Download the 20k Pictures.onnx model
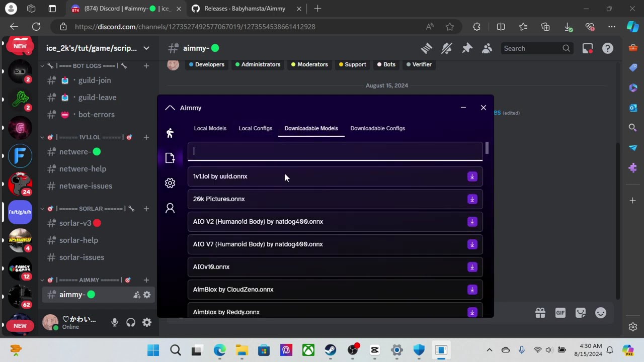 coord(472,199)
